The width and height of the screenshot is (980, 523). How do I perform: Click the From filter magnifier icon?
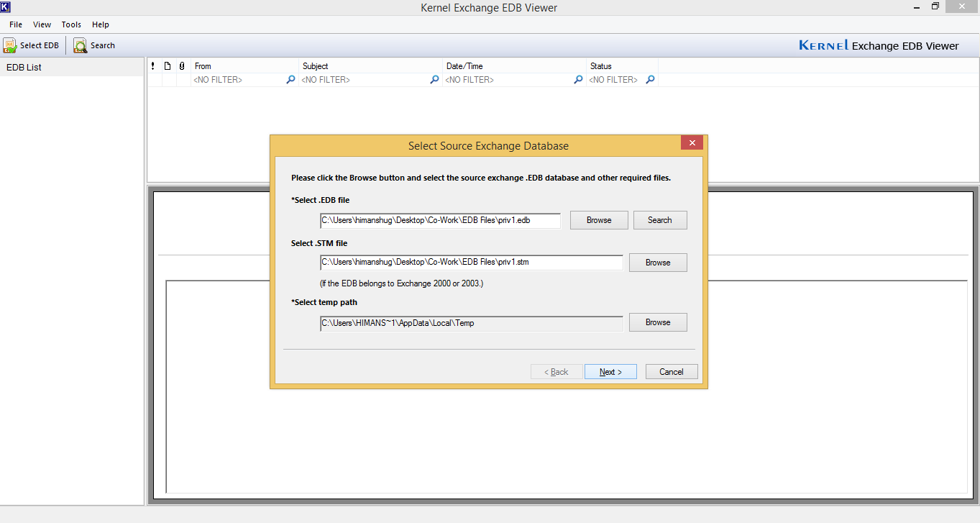(x=290, y=80)
